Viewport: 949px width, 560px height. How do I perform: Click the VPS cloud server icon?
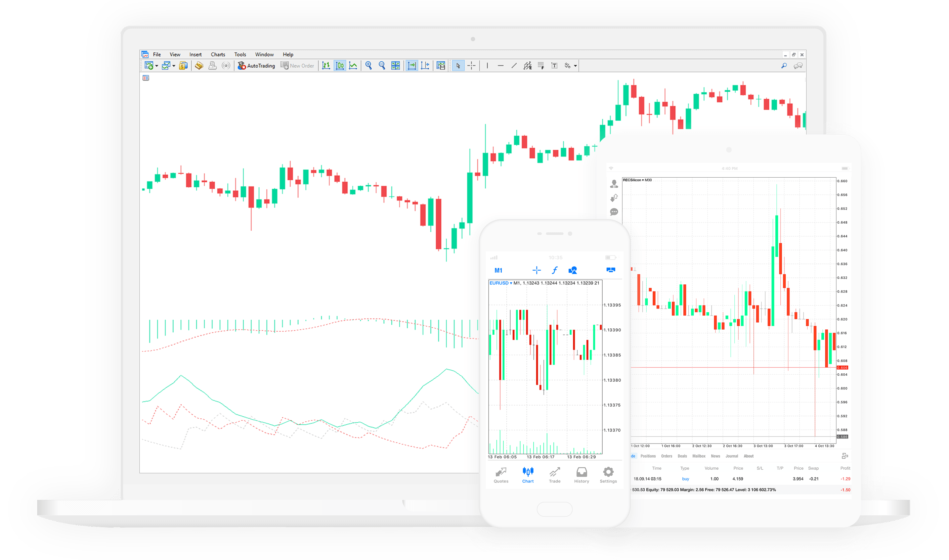coord(213,66)
